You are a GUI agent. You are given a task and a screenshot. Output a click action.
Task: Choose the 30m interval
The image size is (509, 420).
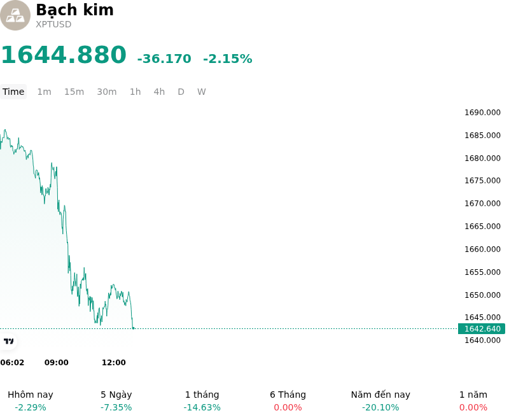click(107, 92)
